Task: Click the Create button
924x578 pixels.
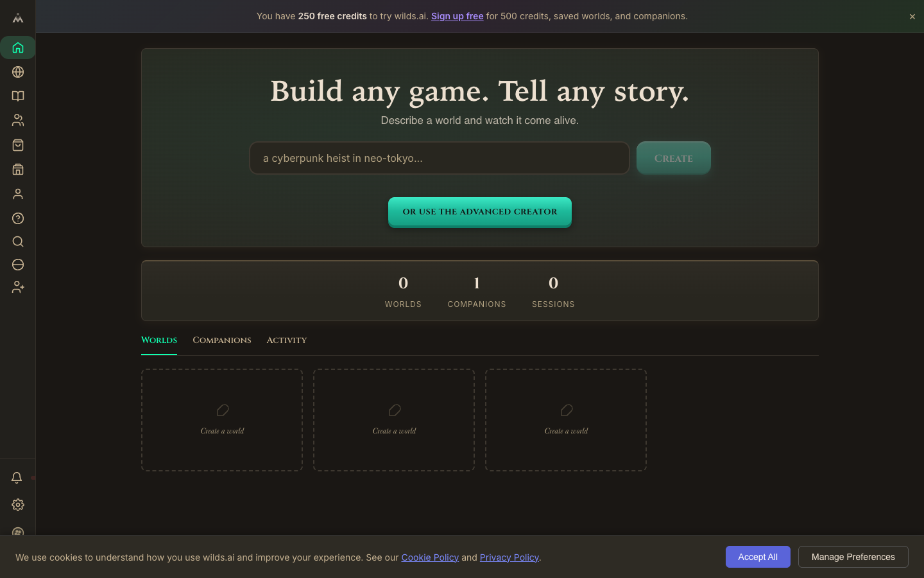Action: (x=674, y=158)
